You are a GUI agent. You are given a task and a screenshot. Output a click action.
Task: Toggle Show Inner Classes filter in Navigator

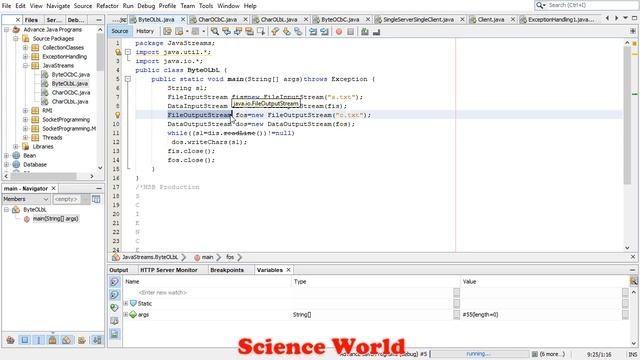pyautogui.click(x=66, y=340)
